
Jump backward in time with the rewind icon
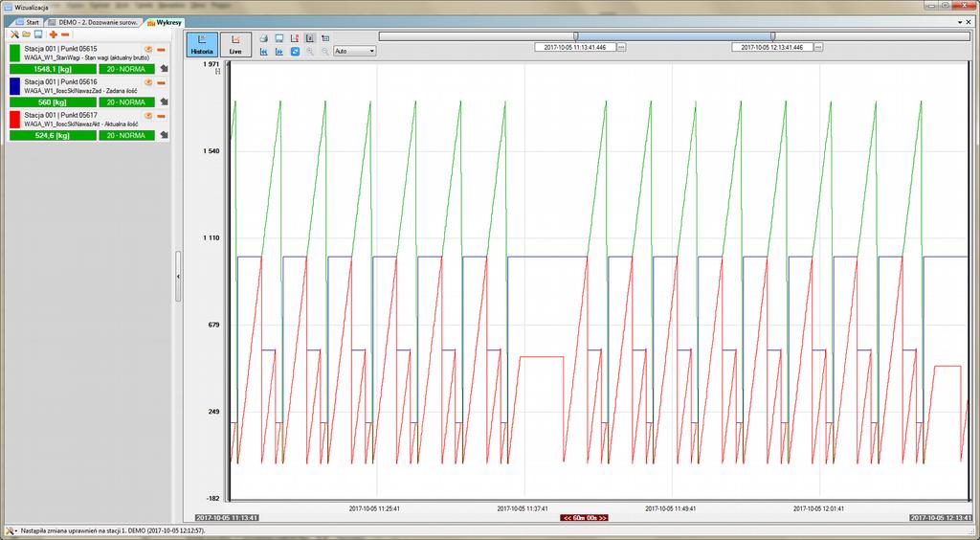tap(264, 52)
